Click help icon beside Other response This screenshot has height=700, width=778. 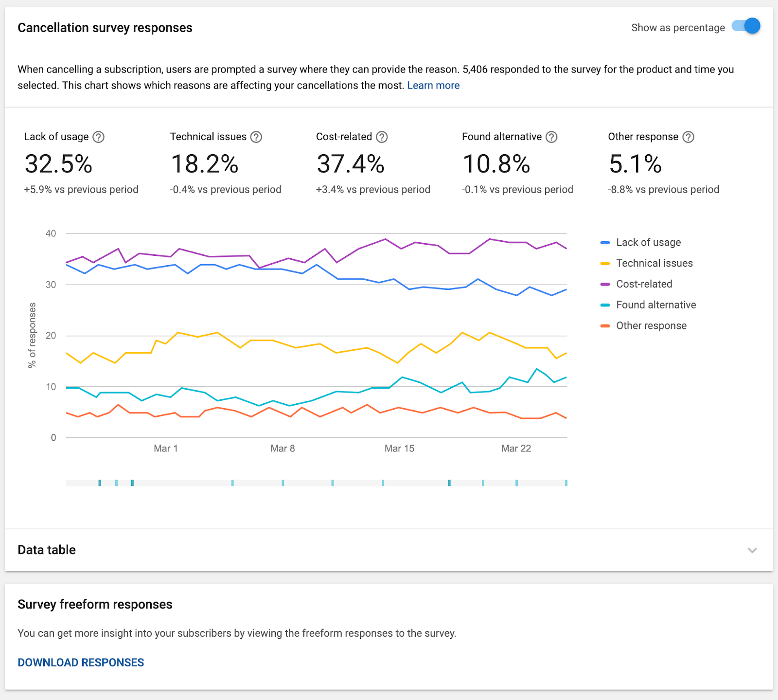pyautogui.click(x=688, y=137)
